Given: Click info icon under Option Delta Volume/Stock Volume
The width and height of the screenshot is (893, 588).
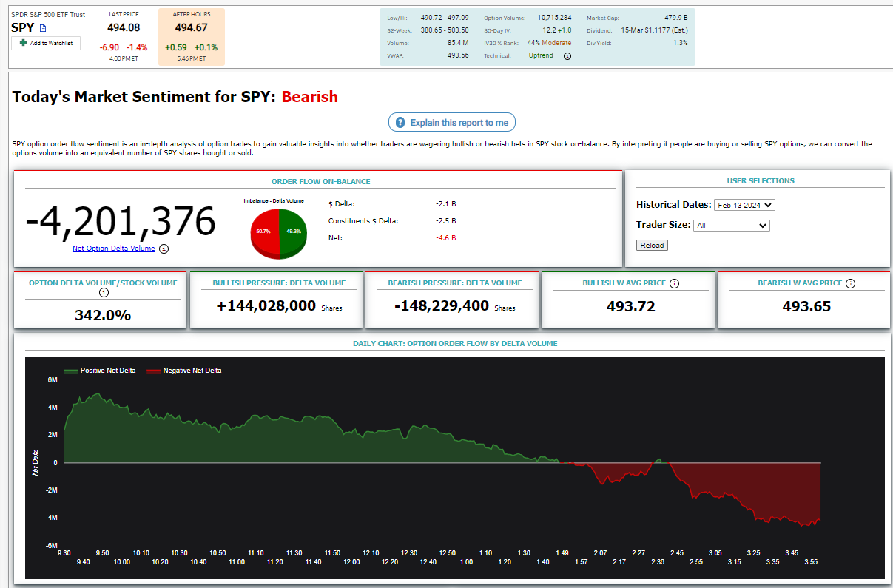Looking at the screenshot, I should (x=104, y=293).
